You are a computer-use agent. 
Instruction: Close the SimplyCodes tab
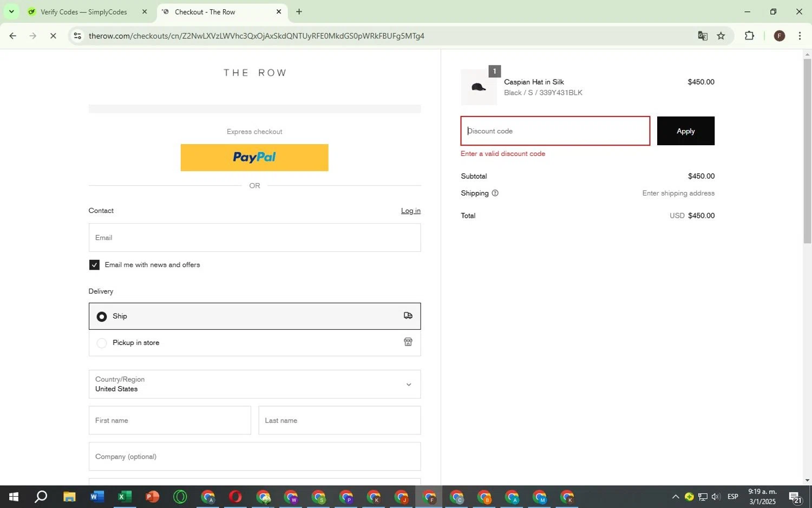point(145,11)
